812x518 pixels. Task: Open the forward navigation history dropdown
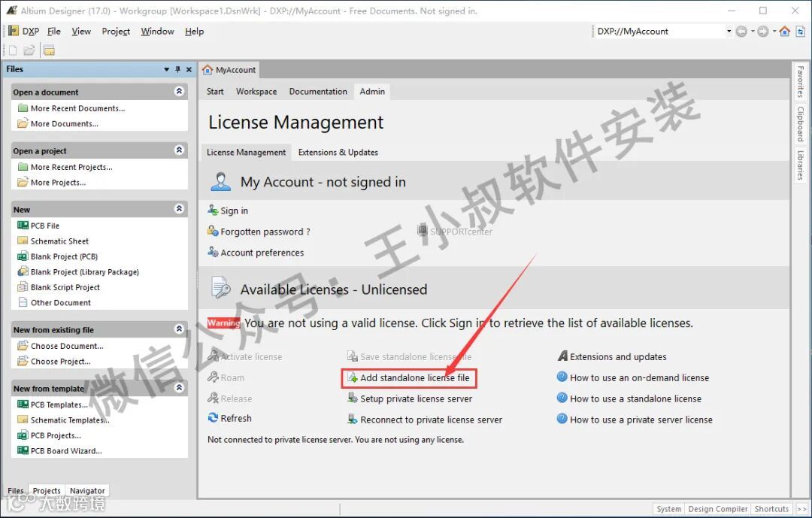tap(774, 32)
